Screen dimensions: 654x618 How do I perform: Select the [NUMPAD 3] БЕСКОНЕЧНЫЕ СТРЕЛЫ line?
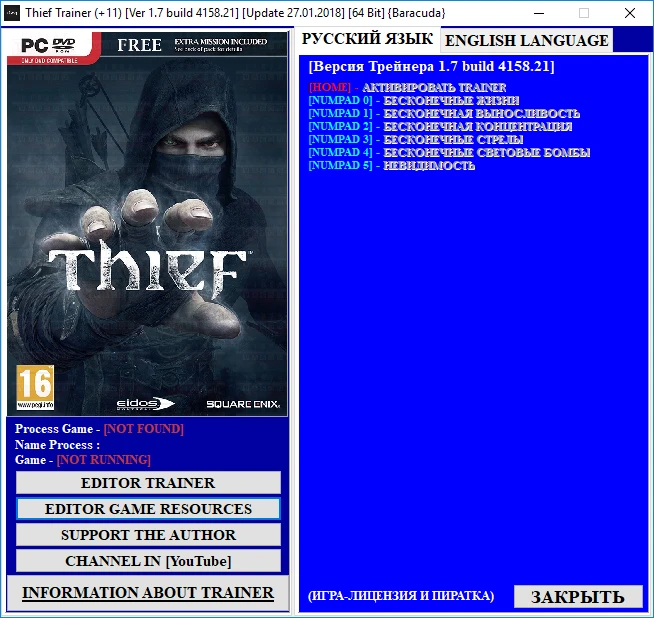pos(416,139)
